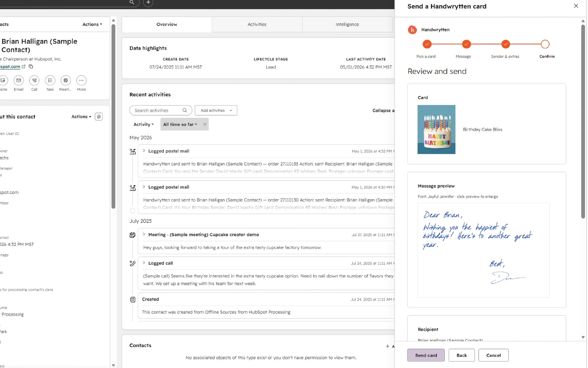Click the Handwrytten logo icon
This screenshot has height=368, width=588.
(412, 30)
